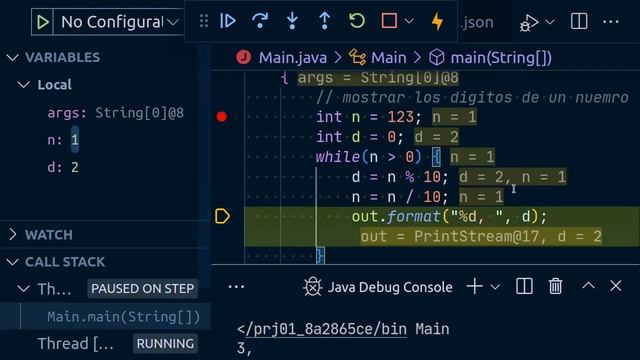Collapse the VARIABLES section

tap(13, 58)
